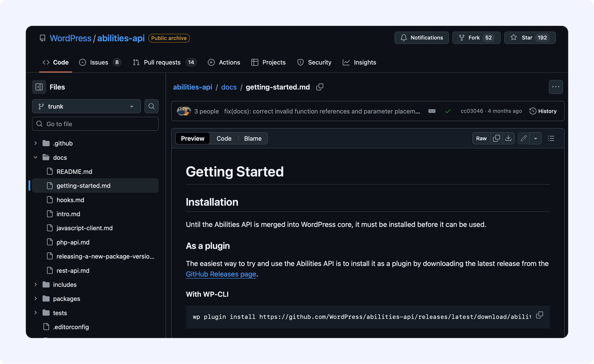Copy raw file contents icon
The height and width of the screenshot is (364, 594).
click(496, 138)
